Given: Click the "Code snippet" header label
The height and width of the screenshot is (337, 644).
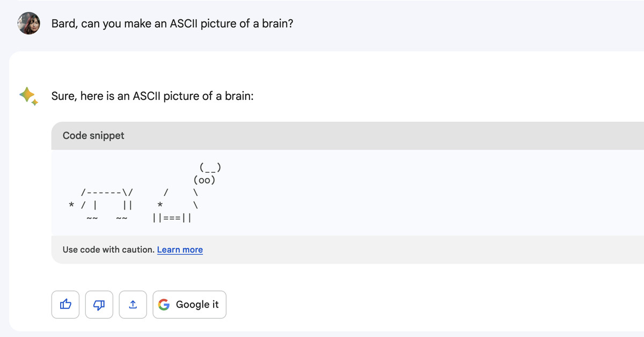Looking at the screenshot, I should click(x=93, y=136).
